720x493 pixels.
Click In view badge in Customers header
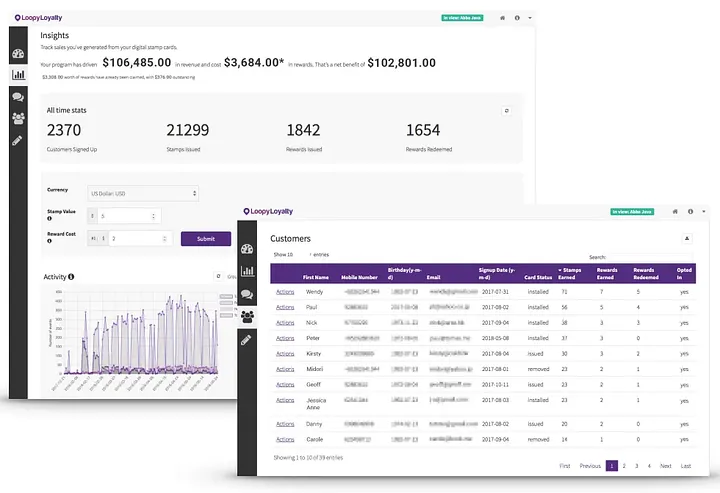click(632, 212)
